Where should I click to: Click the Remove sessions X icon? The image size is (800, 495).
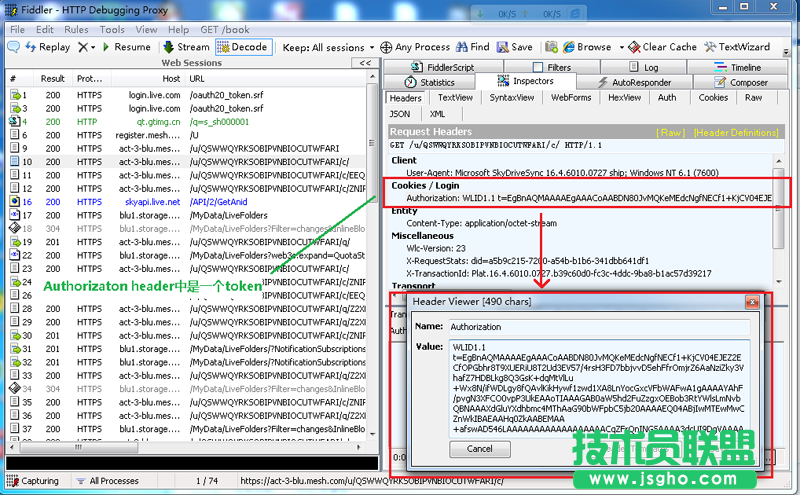pos(83,47)
